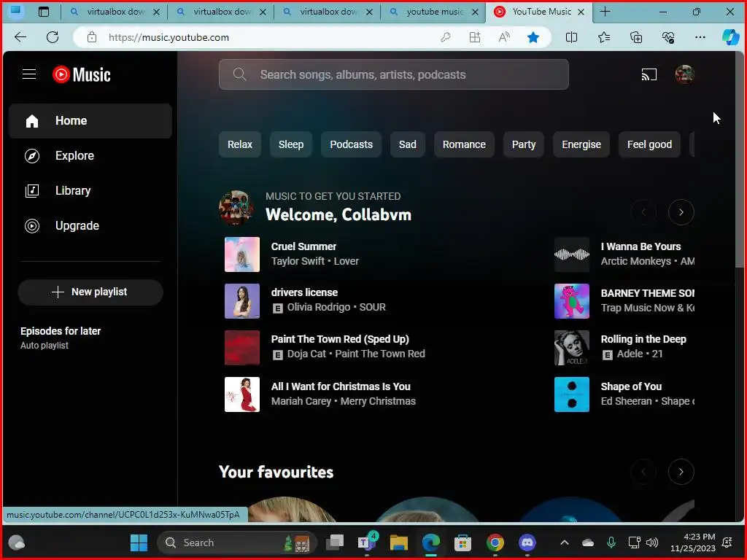Click the Task View taskbar icon

[334, 542]
